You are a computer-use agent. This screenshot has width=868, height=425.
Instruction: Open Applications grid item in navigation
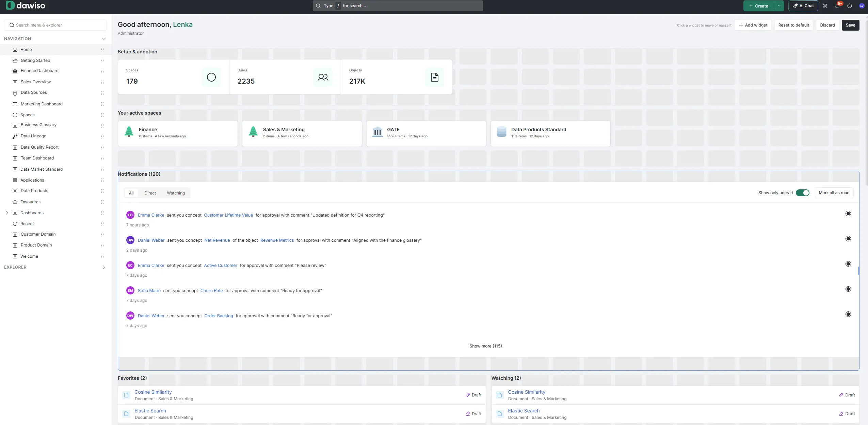point(32,180)
